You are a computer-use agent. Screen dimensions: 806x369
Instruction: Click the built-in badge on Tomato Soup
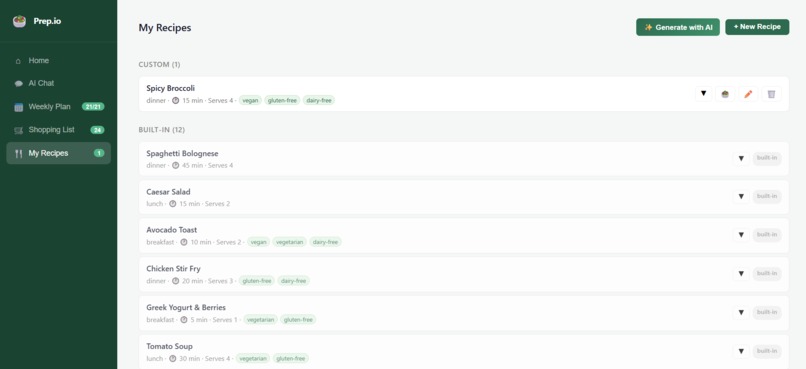pyautogui.click(x=767, y=352)
